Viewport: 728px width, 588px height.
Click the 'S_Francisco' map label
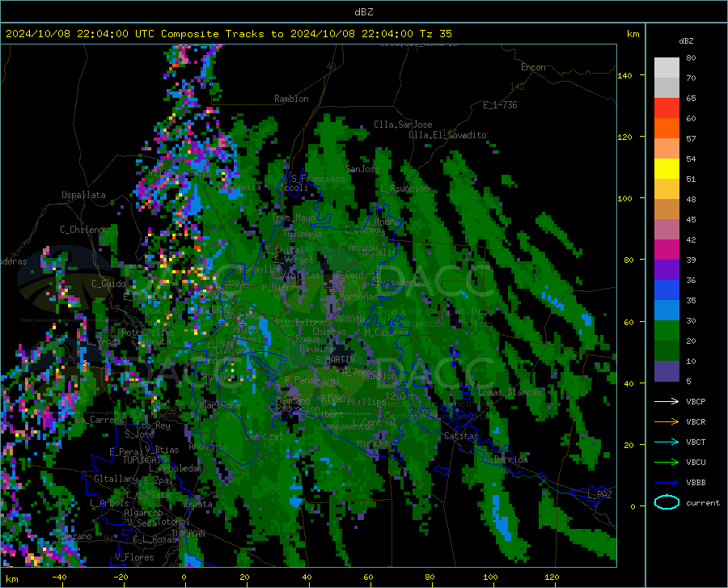tap(318, 179)
